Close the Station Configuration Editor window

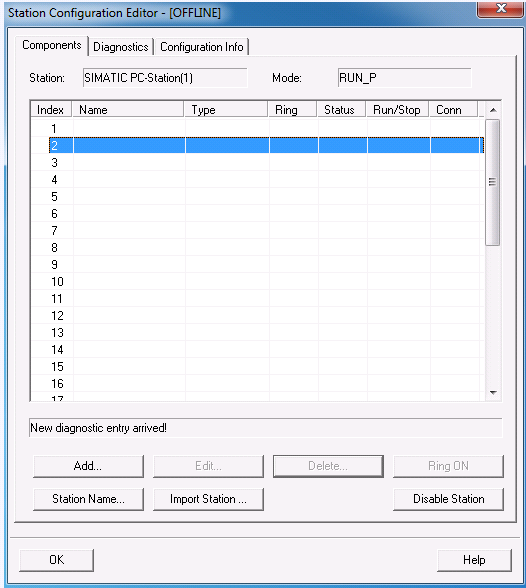click(x=500, y=8)
